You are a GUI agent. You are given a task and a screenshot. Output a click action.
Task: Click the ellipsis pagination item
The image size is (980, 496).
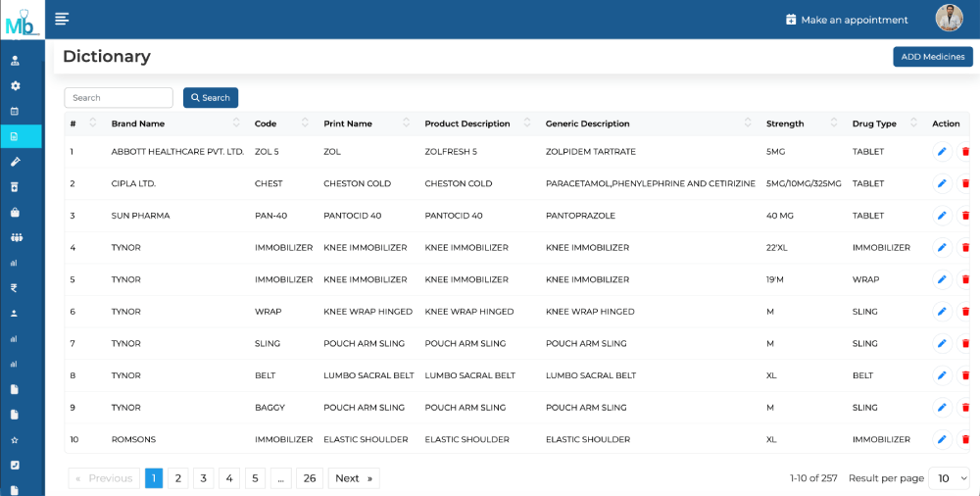click(x=280, y=478)
